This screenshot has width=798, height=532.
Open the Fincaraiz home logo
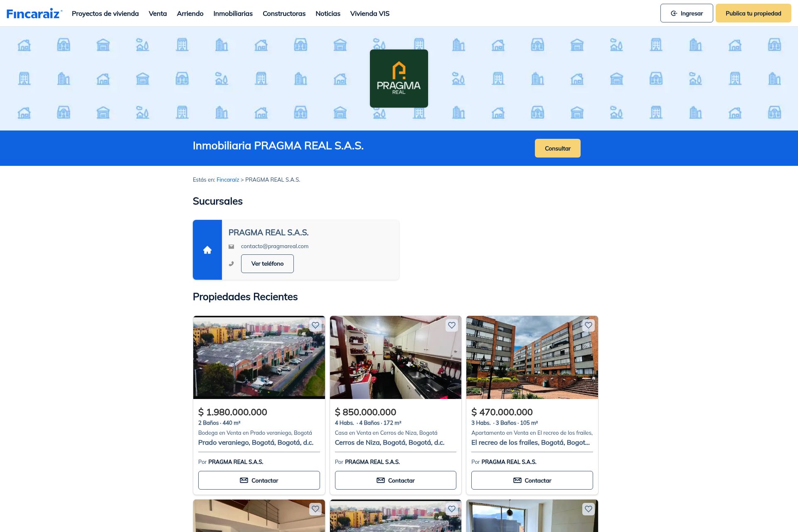[34, 13]
